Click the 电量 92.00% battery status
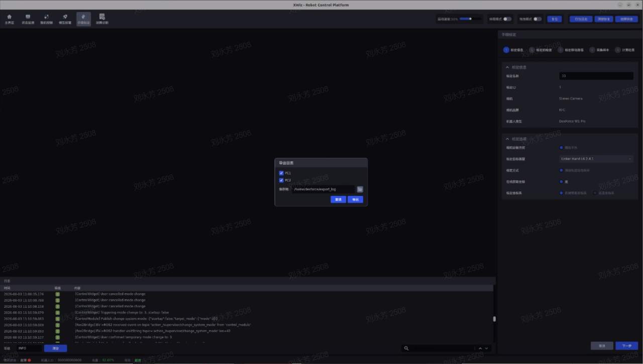Viewport: 643px width, 364px height. [x=103, y=360]
